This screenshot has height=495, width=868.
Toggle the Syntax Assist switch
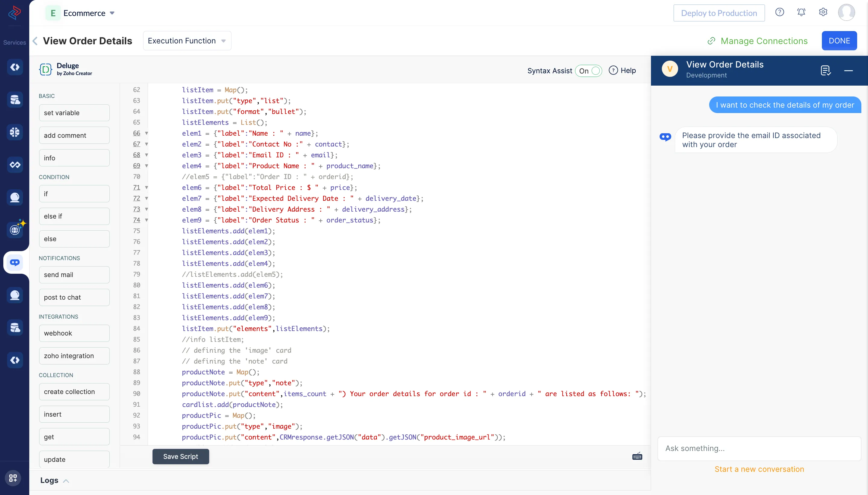[588, 71]
